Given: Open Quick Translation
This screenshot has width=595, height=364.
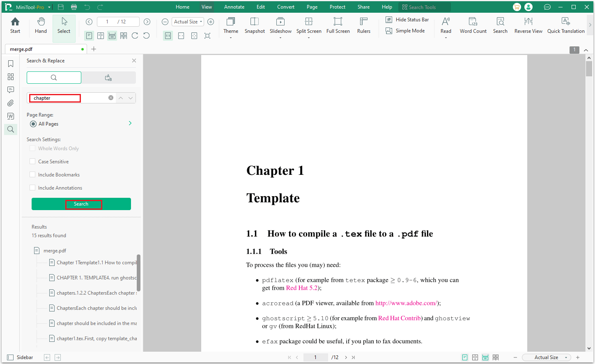Looking at the screenshot, I should [x=566, y=25].
